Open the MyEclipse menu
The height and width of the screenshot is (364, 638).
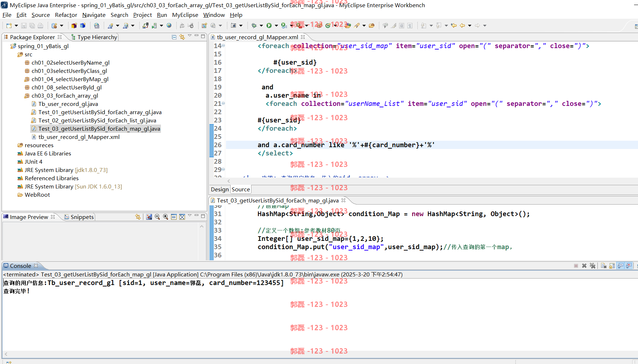click(x=185, y=15)
